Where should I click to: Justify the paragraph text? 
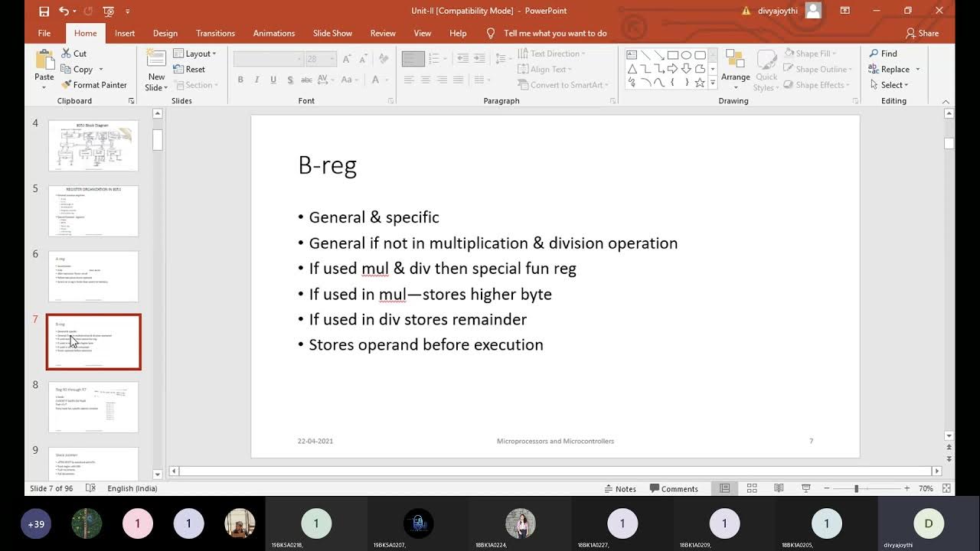pyautogui.click(x=459, y=80)
